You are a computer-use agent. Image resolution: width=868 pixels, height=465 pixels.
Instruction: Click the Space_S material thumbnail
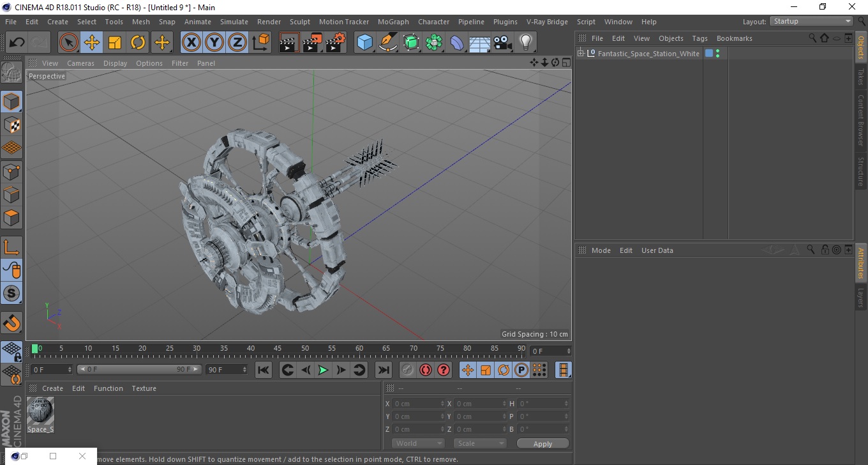coord(40,411)
